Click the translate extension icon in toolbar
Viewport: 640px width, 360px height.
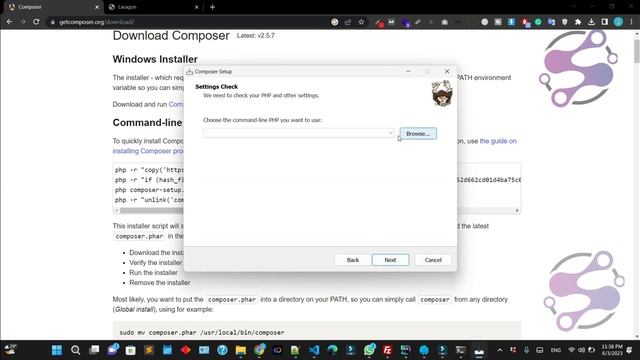pos(551,22)
